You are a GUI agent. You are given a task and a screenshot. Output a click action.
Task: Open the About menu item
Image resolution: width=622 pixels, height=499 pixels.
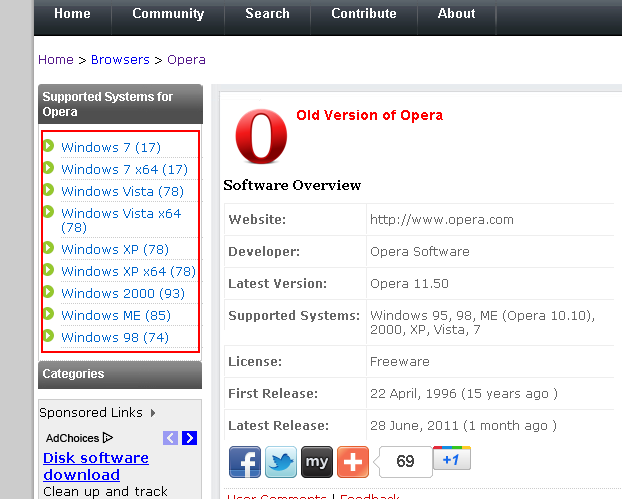coord(457,13)
